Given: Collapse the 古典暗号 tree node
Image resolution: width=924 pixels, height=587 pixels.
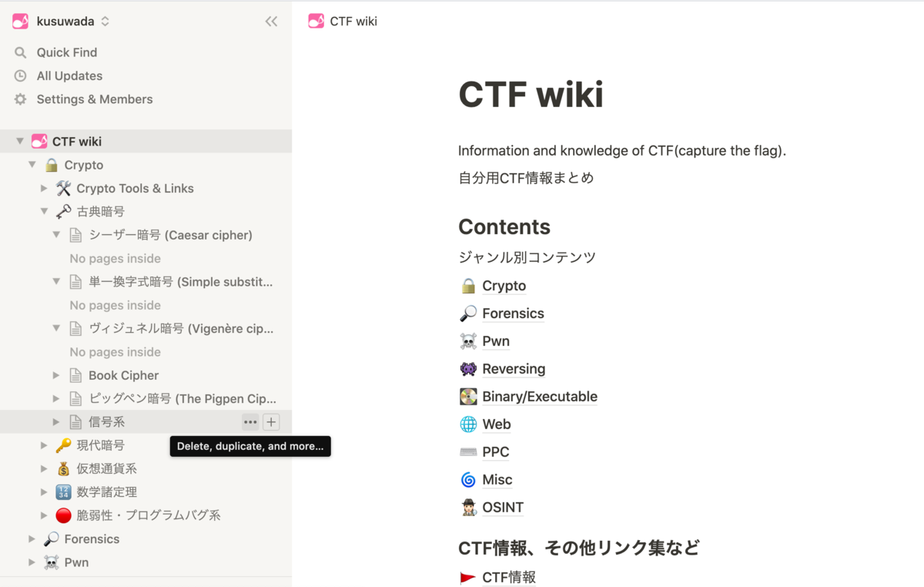Looking at the screenshot, I should [x=44, y=211].
